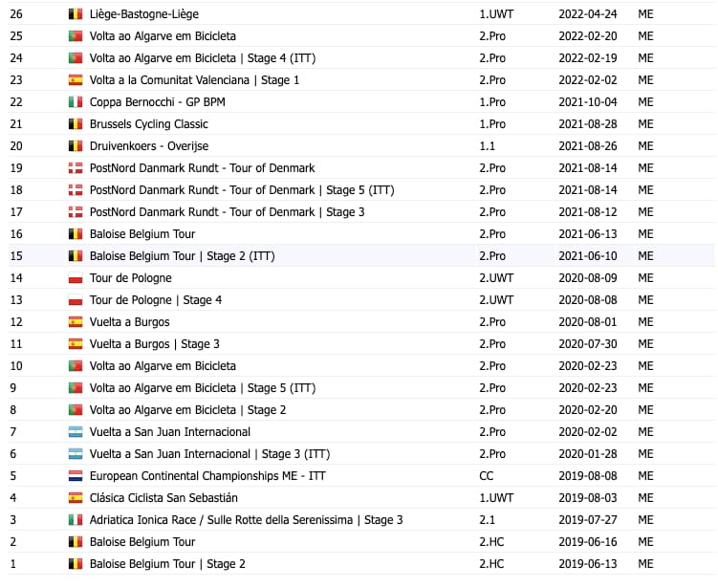Click the Danish flag beside Tour of Denmark Stage 3
The height and width of the screenshot is (588, 718).
tap(76, 212)
